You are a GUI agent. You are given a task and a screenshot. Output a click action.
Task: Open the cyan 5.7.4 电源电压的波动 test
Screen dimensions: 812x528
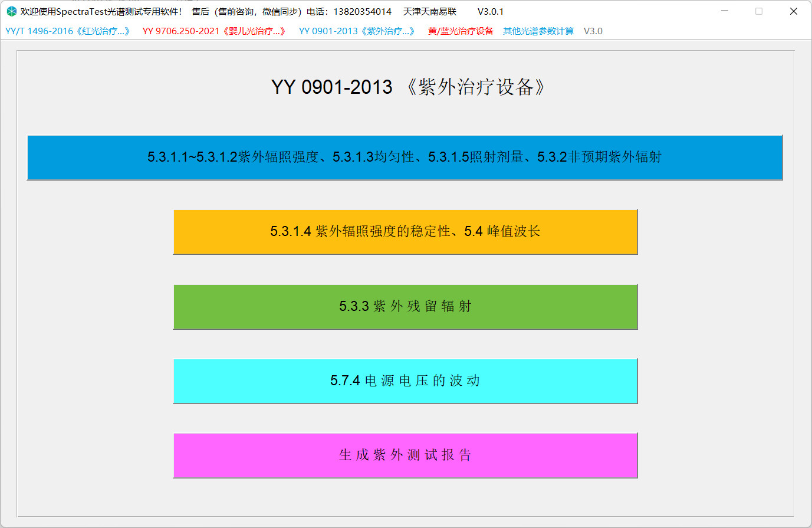point(405,381)
